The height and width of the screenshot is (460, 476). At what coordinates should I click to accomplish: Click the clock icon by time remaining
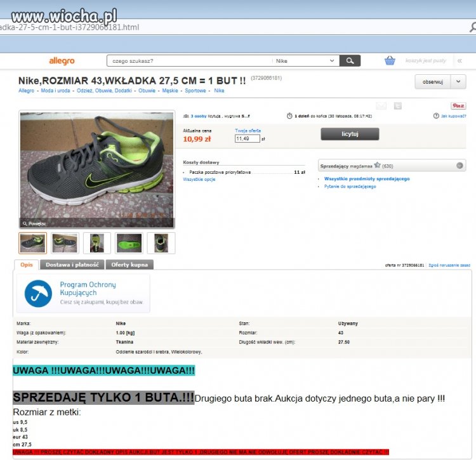(x=289, y=116)
